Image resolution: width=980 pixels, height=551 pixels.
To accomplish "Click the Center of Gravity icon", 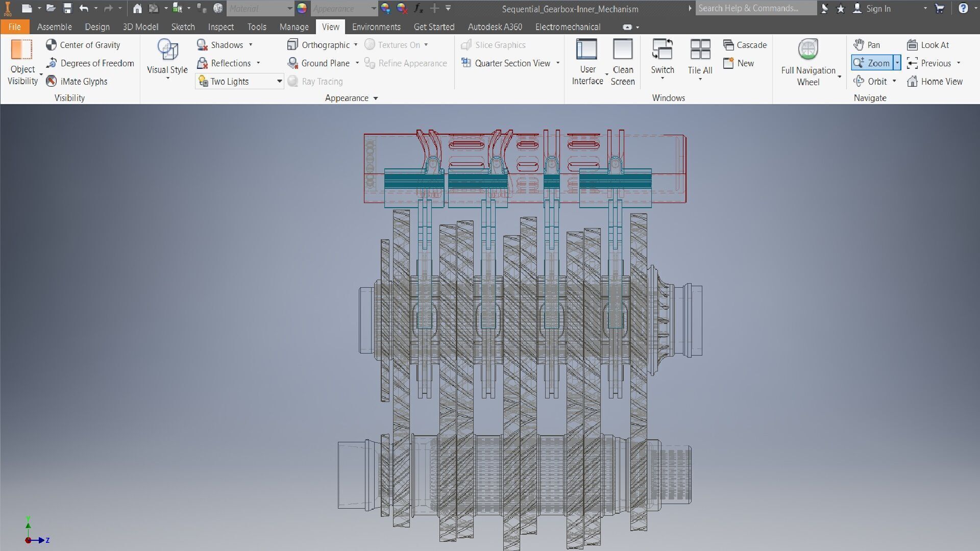I will tap(51, 45).
